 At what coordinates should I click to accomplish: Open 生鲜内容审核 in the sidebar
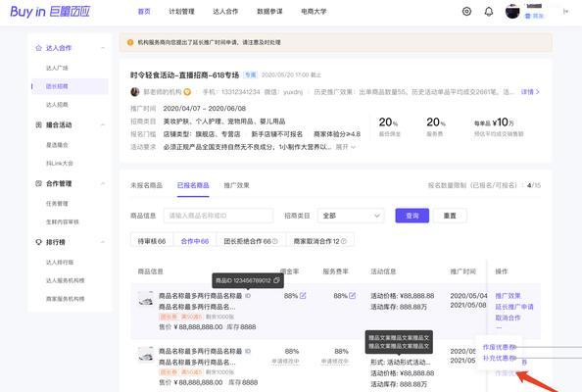tap(63, 222)
